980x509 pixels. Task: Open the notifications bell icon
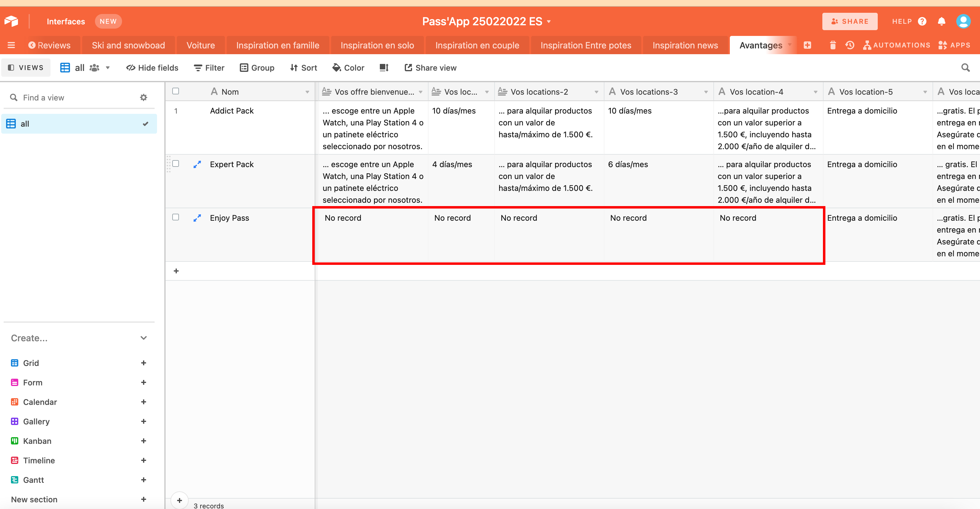[942, 21]
